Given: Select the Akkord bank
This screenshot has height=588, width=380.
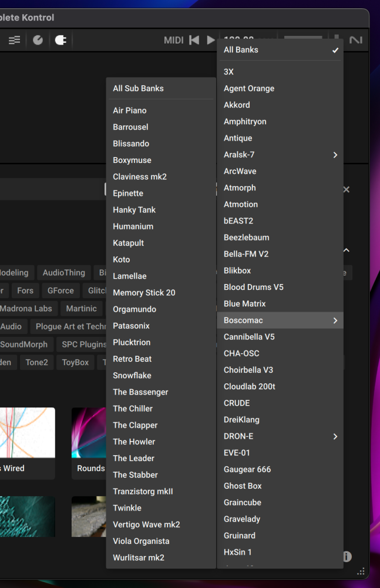Looking at the screenshot, I should [x=280, y=105].
